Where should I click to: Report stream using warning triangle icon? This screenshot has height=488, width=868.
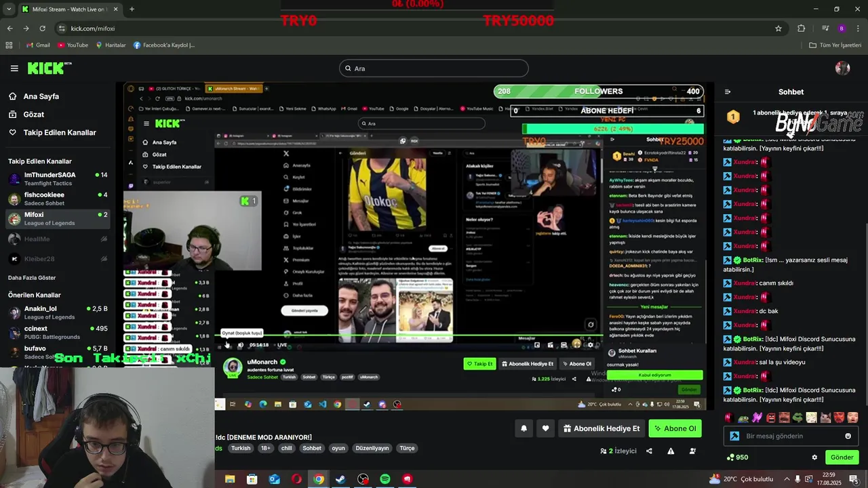tap(671, 451)
